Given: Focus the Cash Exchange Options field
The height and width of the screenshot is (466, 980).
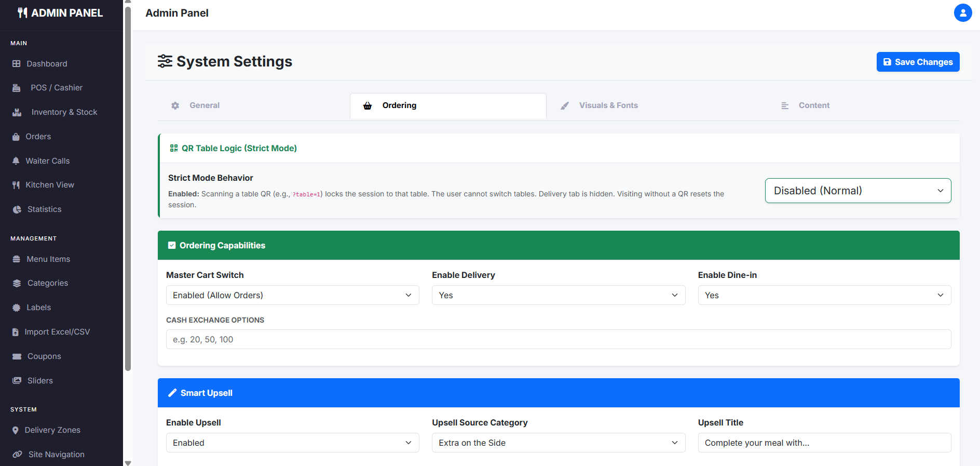Looking at the screenshot, I should pos(558,339).
